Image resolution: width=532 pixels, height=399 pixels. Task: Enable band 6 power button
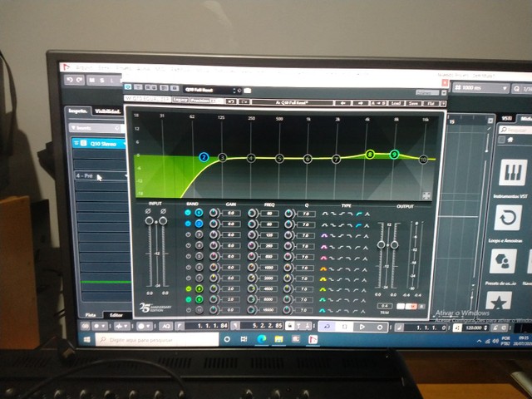[x=188, y=268]
